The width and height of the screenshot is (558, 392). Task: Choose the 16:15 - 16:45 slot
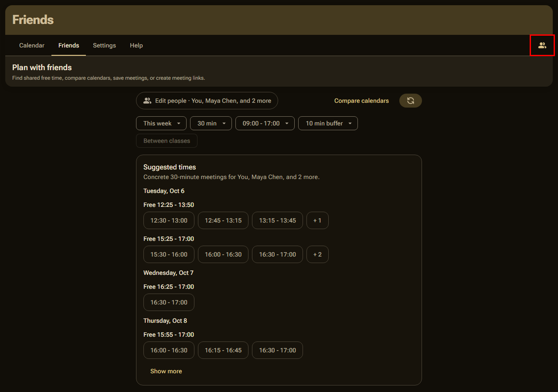tap(223, 350)
